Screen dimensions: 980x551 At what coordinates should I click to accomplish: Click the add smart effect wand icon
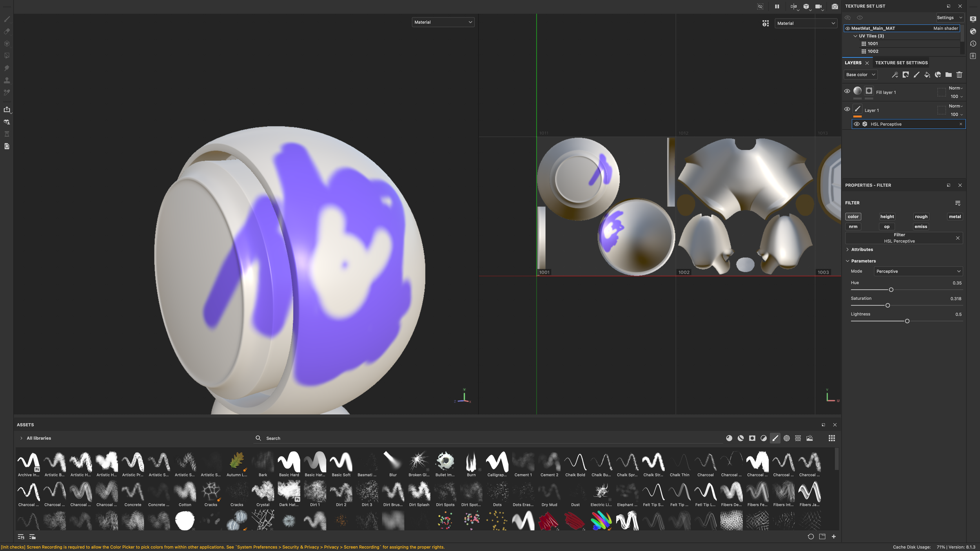(895, 75)
